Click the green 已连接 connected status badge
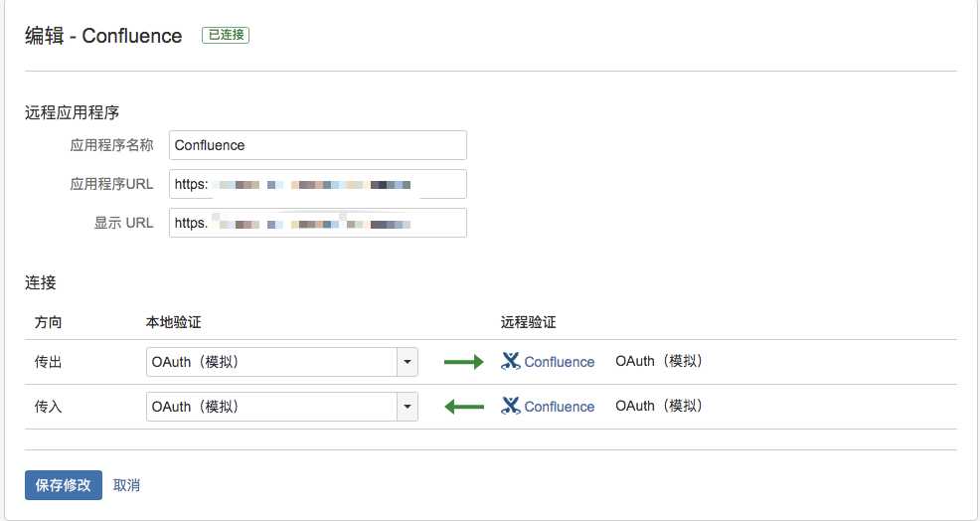980x521 pixels. point(226,35)
